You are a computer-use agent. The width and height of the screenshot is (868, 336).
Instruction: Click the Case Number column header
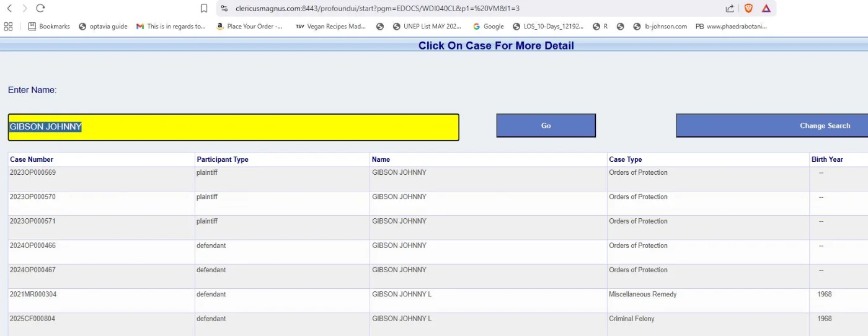(x=32, y=159)
